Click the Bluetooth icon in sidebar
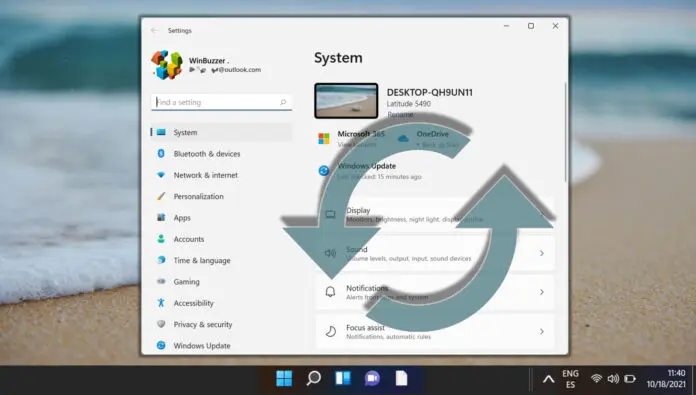Viewport: 696px width, 395px height. coord(161,154)
